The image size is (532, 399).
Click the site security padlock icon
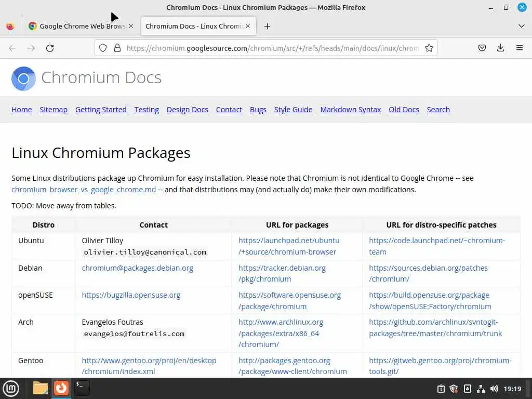tap(117, 48)
